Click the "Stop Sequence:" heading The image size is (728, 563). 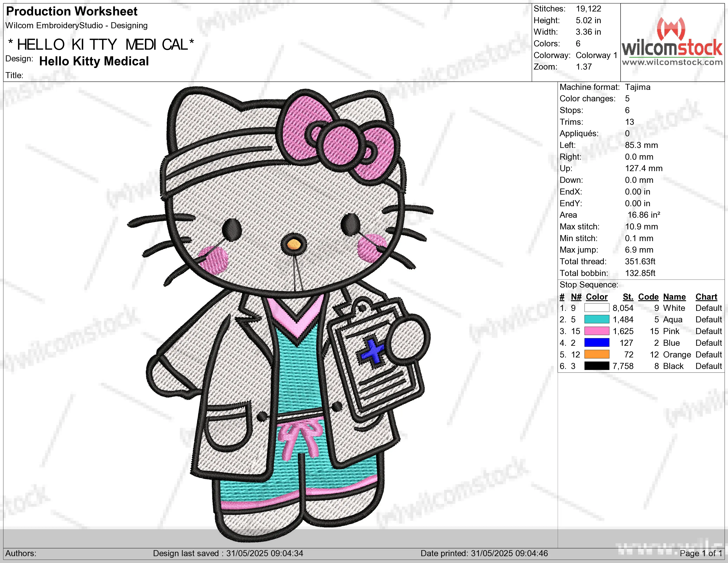click(x=589, y=285)
